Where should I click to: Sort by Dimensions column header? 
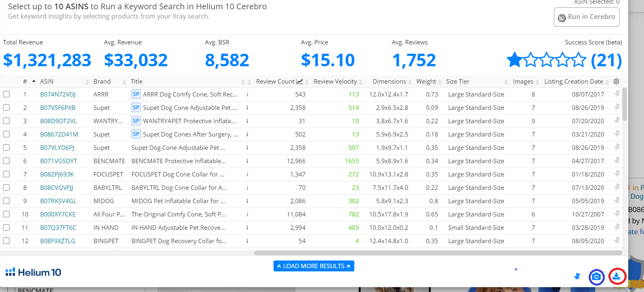click(x=389, y=82)
